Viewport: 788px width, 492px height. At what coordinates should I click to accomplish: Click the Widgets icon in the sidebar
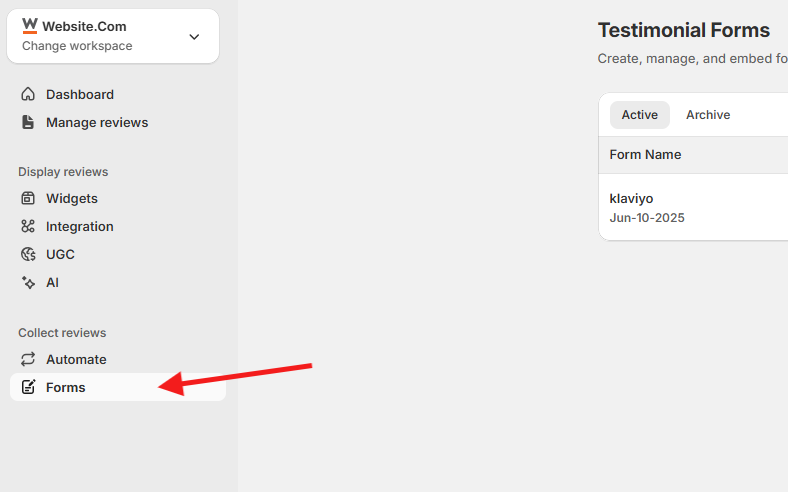[x=28, y=199]
